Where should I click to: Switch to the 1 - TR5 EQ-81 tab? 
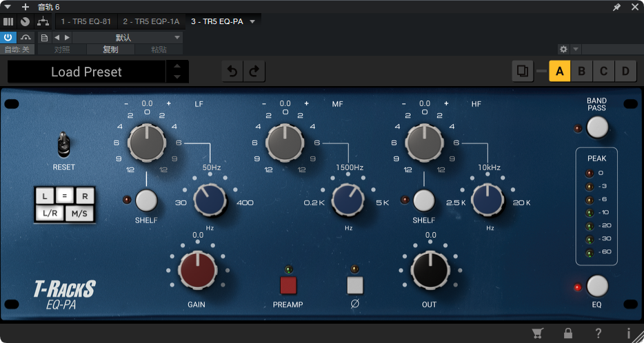pyautogui.click(x=85, y=21)
